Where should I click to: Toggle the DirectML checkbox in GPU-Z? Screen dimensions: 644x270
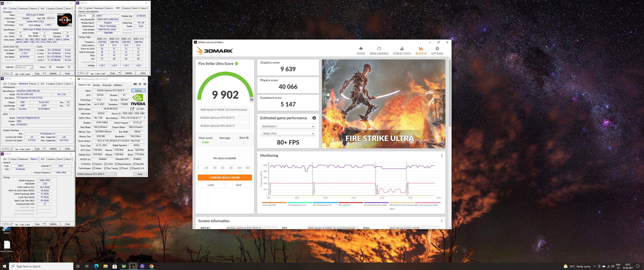tap(134, 164)
